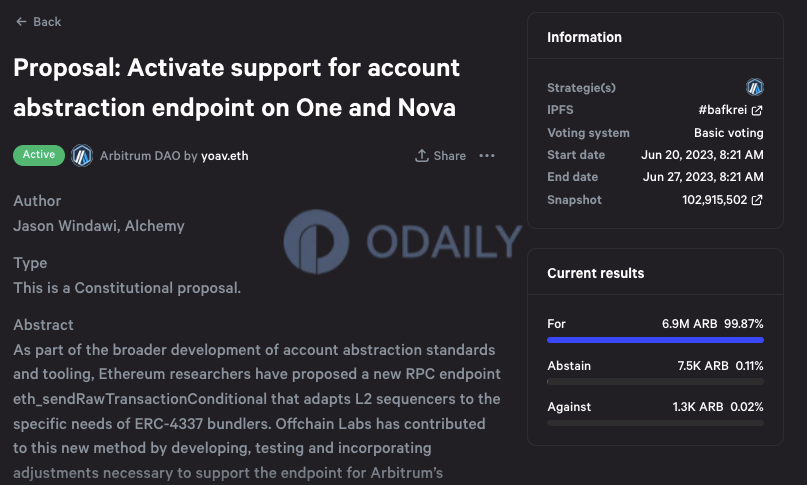This screenshot has height=485, width=807.
Task: Open the three-dot more options menu
Action: point(487,155)
